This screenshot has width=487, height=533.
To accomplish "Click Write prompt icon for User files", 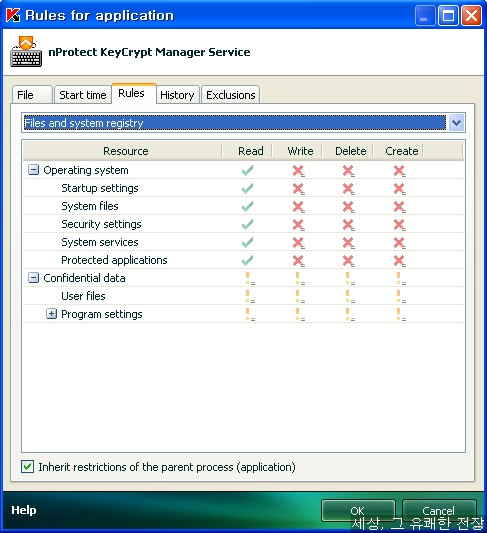I will coord(300,296).
